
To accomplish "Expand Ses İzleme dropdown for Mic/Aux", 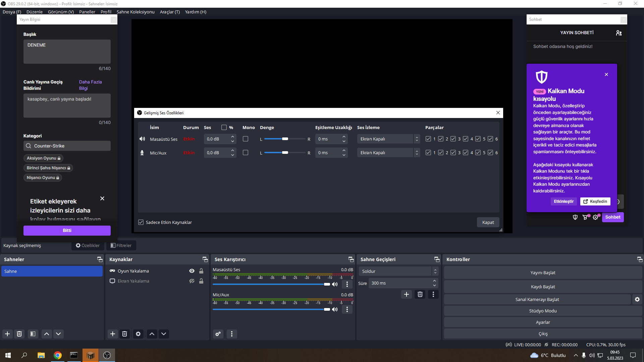I will (x=417, y=153).
